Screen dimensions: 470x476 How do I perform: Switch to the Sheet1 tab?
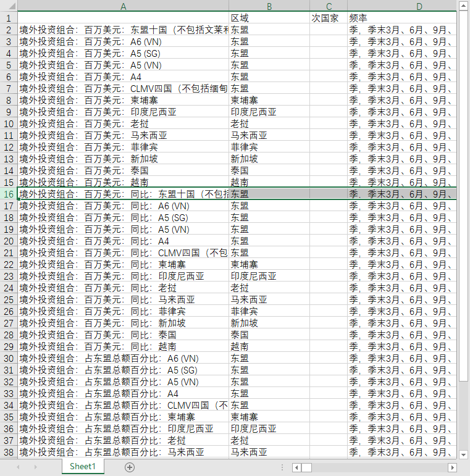point(83,467)
